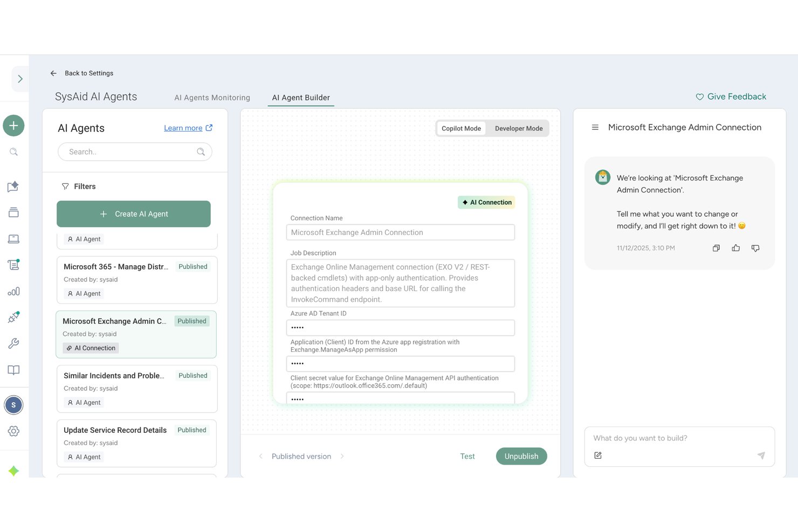The width and height of the screenshot is (798, 532).
Task: Click the Azure AD Tenant ID field
Action: [x=401, y=328]
